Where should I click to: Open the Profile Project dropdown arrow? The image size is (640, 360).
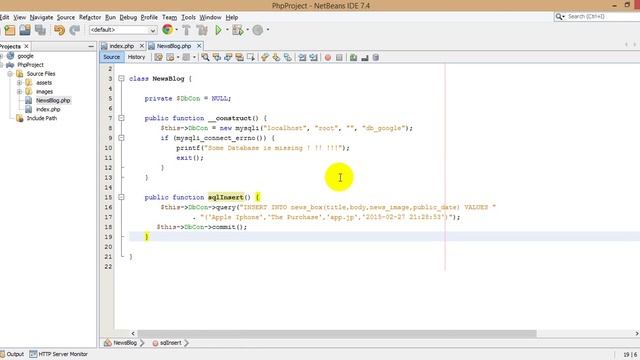click(268, 30)
